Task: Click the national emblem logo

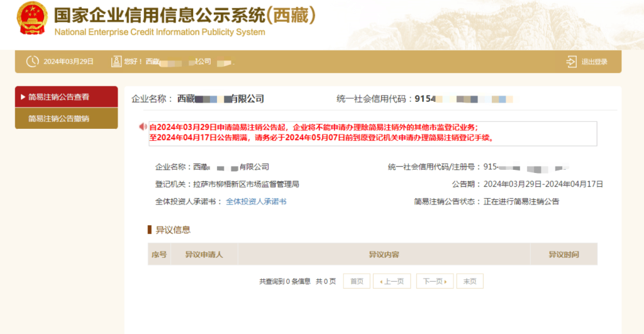Action: pyautogui.click(x=31, y=20)
